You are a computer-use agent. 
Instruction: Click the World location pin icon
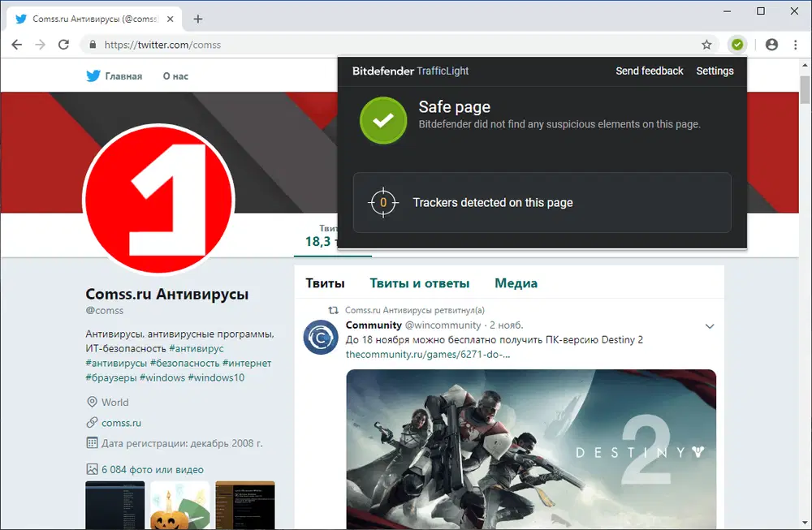[x=92, y=402]
